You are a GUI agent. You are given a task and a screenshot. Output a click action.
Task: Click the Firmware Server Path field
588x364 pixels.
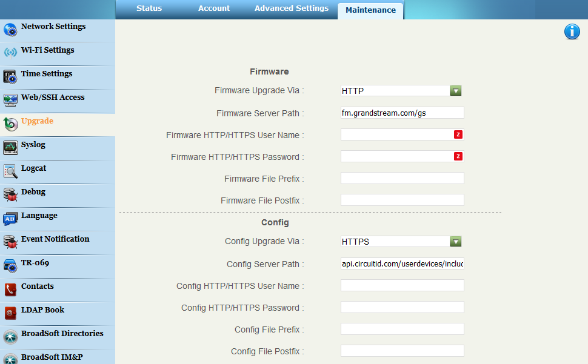pos(403,113)
